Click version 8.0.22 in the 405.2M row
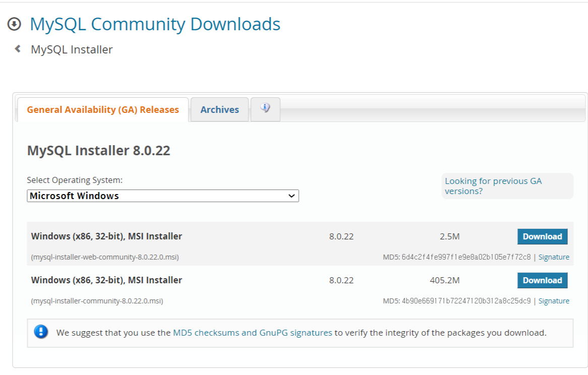Screen dimensions: 588x375 tap(341, 281)
